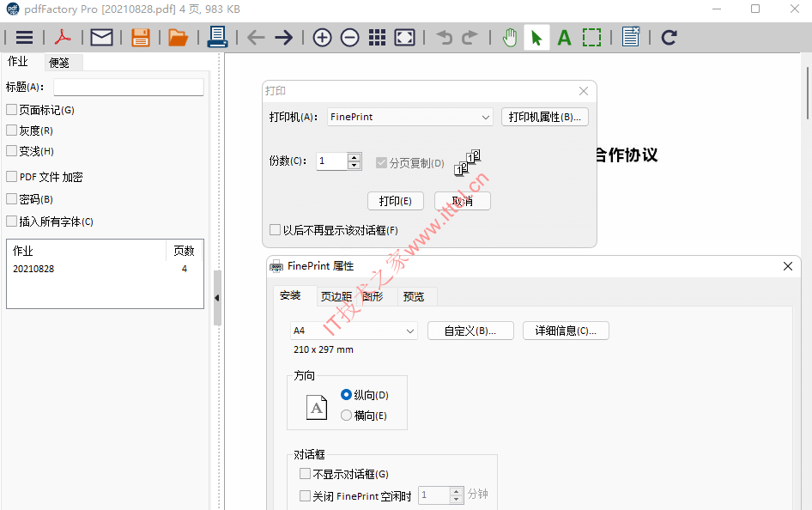Show the page thumbnails grid view

pos(377,37)
